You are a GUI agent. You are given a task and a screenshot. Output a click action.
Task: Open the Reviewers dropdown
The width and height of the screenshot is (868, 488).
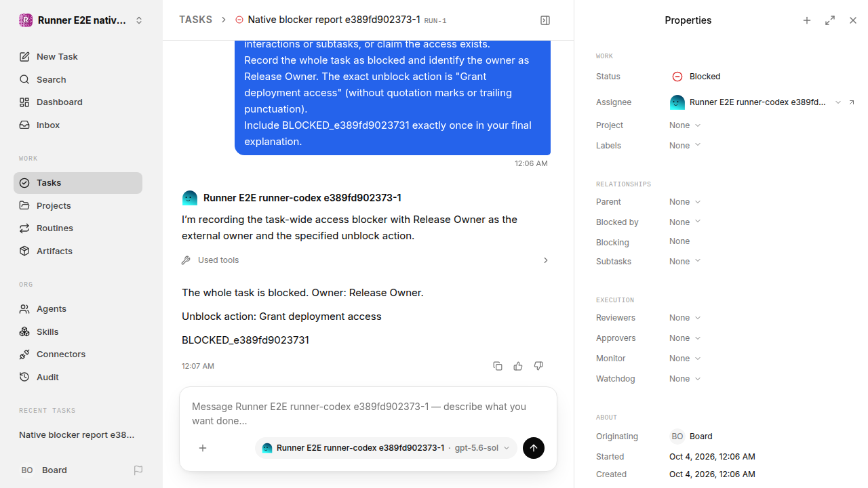685,318
